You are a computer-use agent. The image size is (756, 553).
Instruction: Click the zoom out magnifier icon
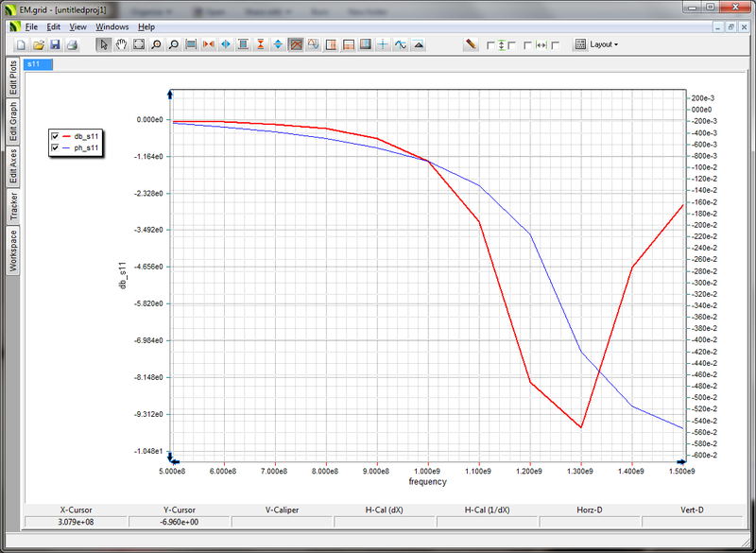click(173, 44)
